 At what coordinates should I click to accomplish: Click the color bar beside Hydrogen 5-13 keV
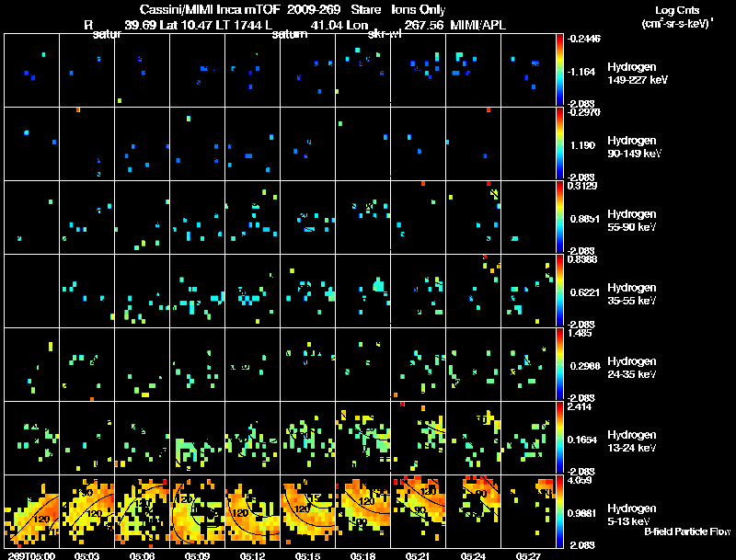pyautogui.click(x=559, y=511)
